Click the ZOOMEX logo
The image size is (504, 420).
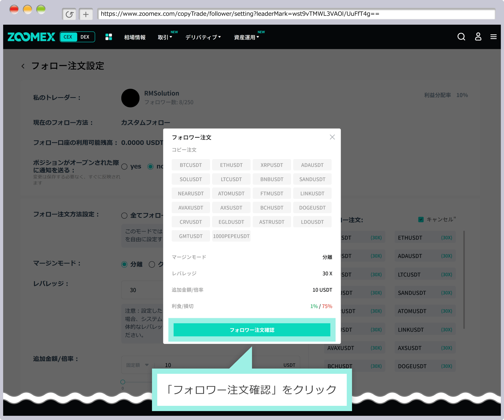[x=31, y=37]
